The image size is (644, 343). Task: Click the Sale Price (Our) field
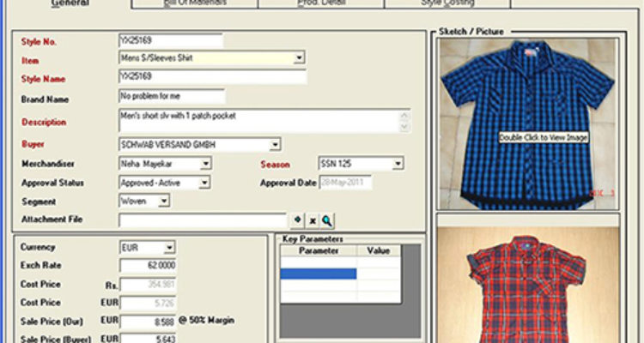click(x=149, y=322)
